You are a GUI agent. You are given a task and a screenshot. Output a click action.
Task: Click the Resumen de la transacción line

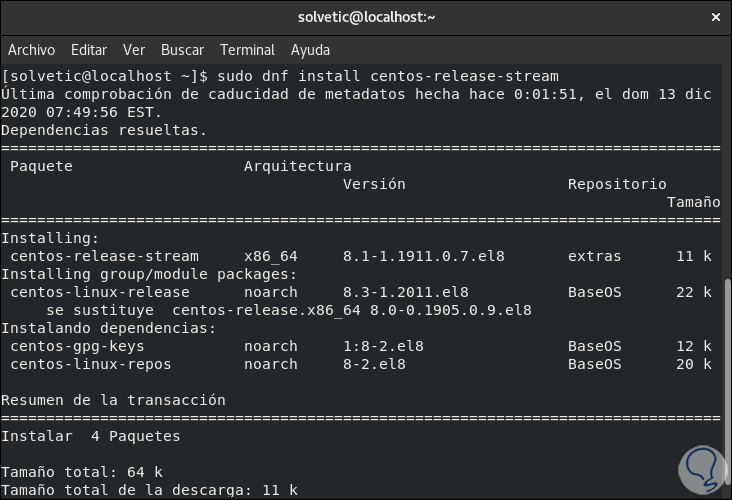(113, 400)
